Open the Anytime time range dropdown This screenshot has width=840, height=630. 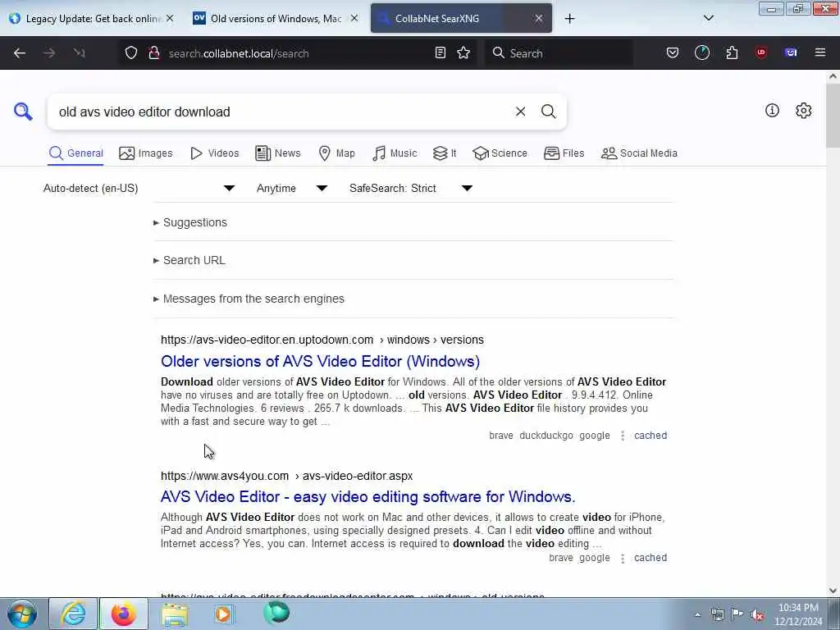coord(291,188)
